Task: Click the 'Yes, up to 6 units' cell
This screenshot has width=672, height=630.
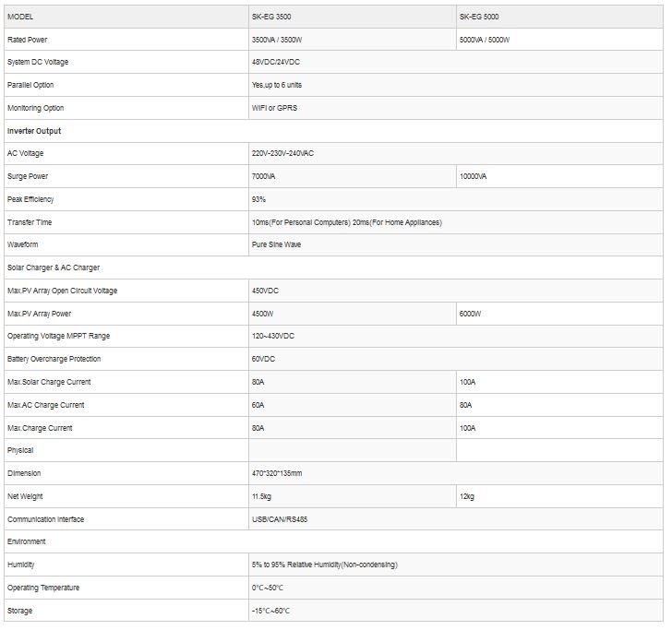Action: coord(277,85)
